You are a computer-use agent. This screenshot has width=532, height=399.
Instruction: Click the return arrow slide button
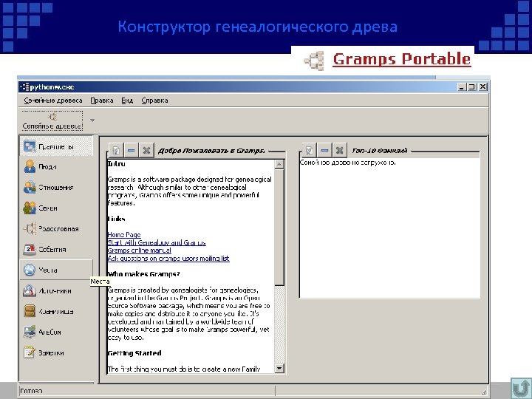coord(521,389)
